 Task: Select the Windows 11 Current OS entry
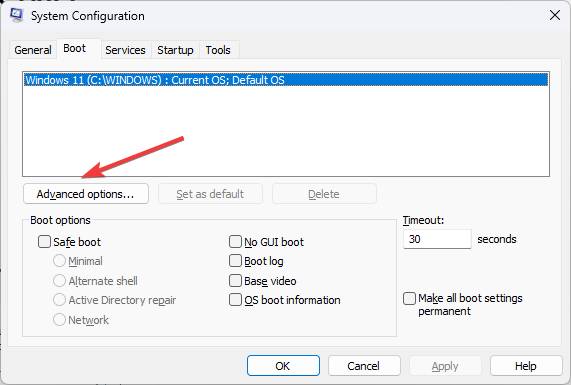286,80
